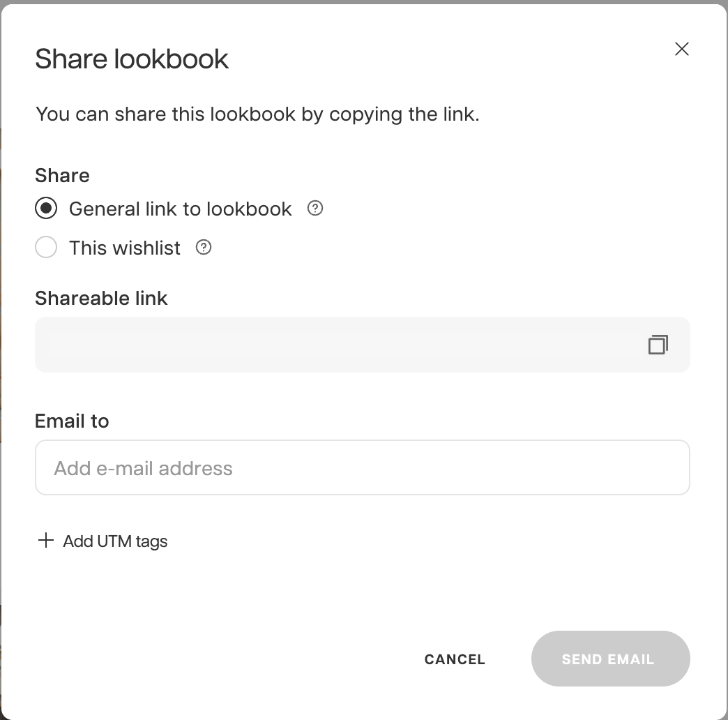Choose the This wishlist radio option

point(46,248)
